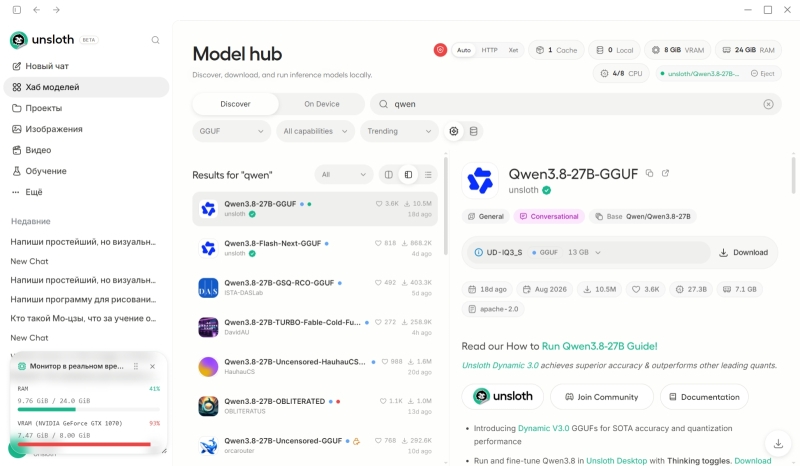Open the Run Qwen3.8-27B Guide link

click(x=599, y=346)
